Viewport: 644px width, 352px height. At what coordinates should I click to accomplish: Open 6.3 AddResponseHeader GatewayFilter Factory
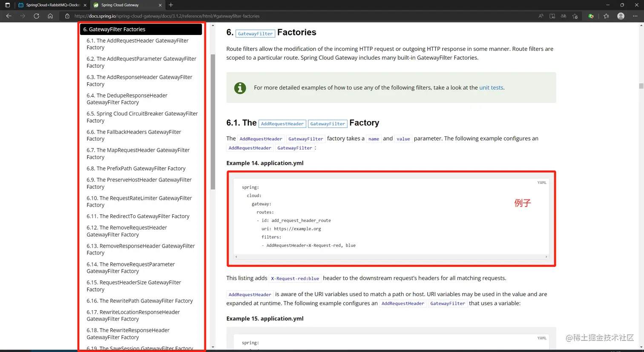tap(139, 81)
